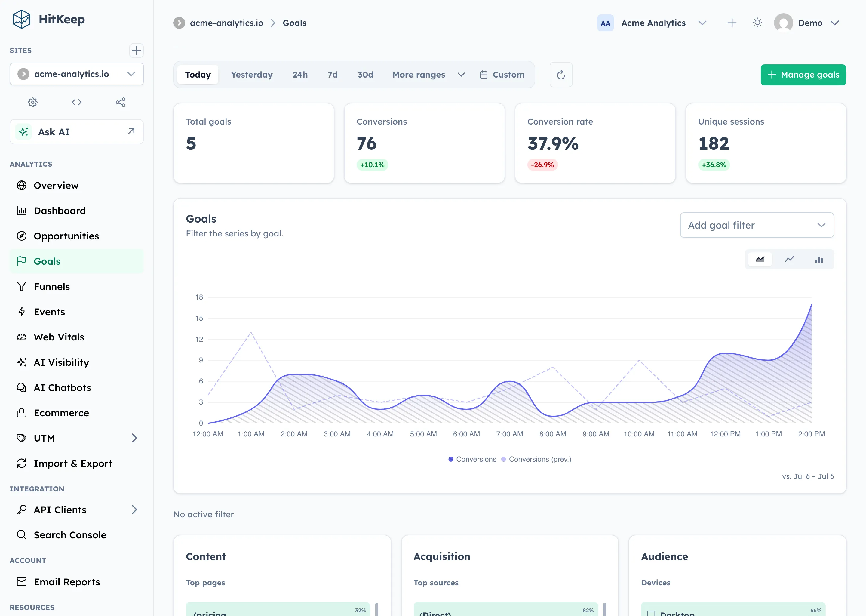This screenshot has width=866, height=616.
Task: Click the Web Vitals gauge icon
Action: (22, 337)
